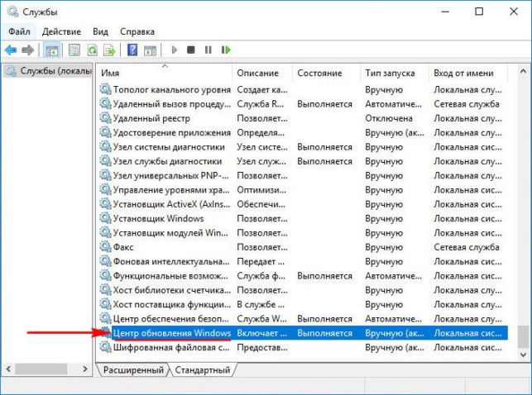The height and width of the screenshot is (395, 532).
Task: Select Установщик ActiveX service
Action: [x=304, y=204]
